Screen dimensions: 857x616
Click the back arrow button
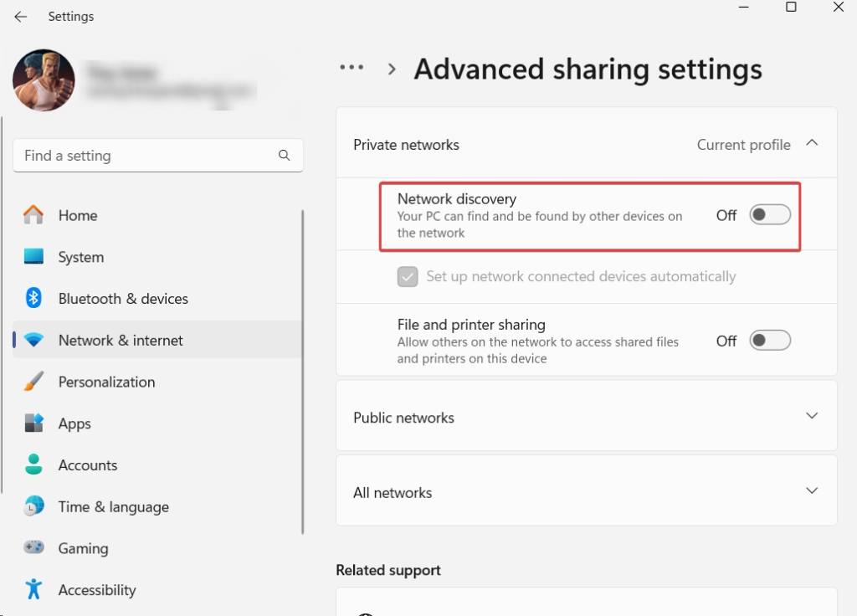(x=21, y=17)
